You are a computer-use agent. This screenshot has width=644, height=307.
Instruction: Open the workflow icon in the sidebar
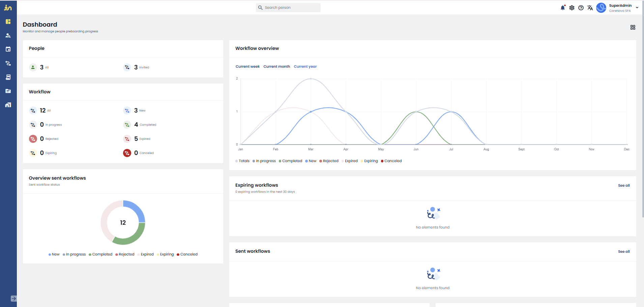pos(8,63)
